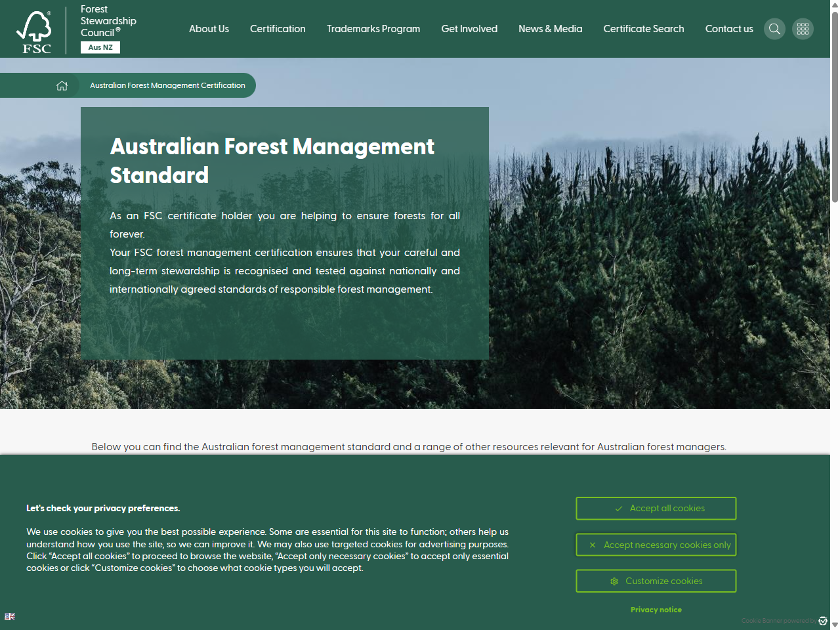Click the Forest Stewardship Council title text
This screenshot has height=630, width=840.
coord(108,21)
